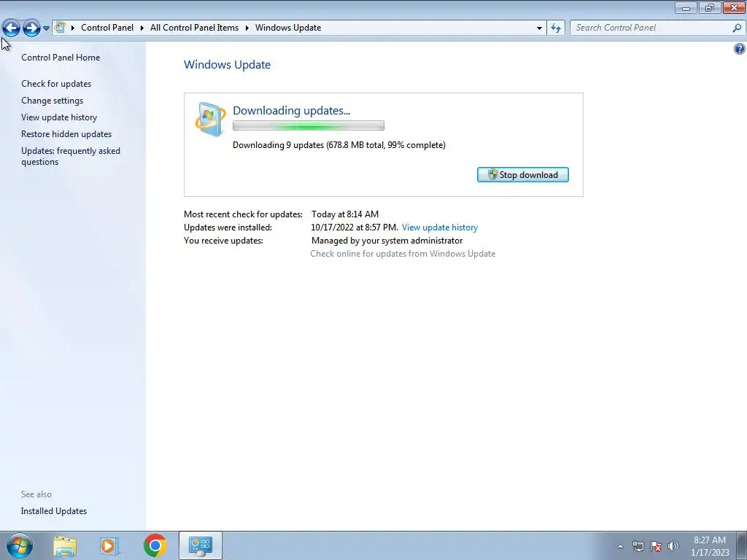Open Windows Explorer from the taskbar
Image resolution: width=747 pixels, height=560 pixels.
coord(65,545)
